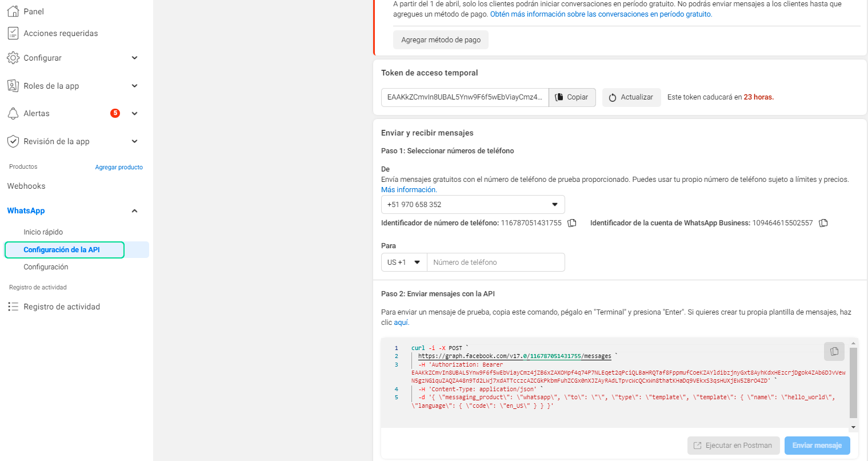
Task: Open Inicio rápido under WhatsApp
Action: (x=43, y=232)
